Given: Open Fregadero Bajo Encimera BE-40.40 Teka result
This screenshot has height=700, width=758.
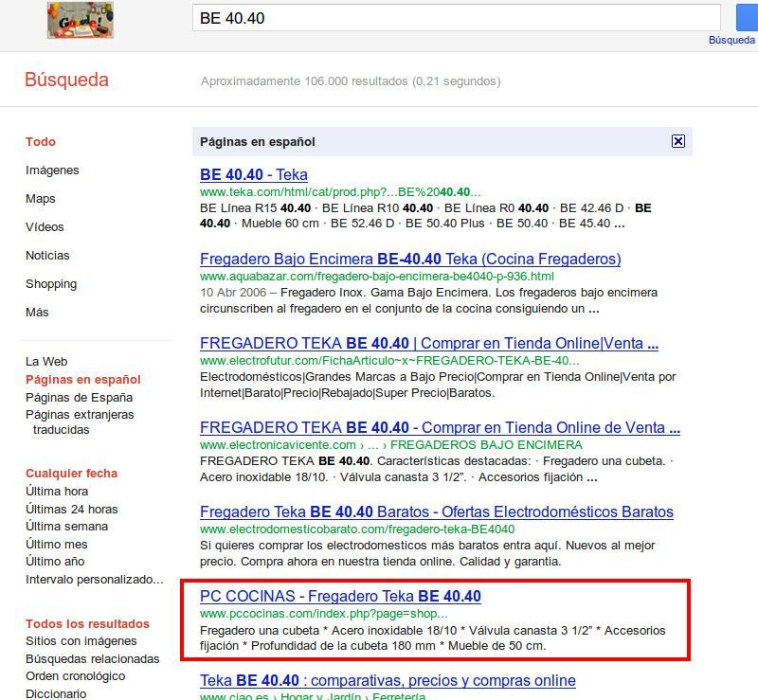Looking at the screenshot, I should (410, 259).
